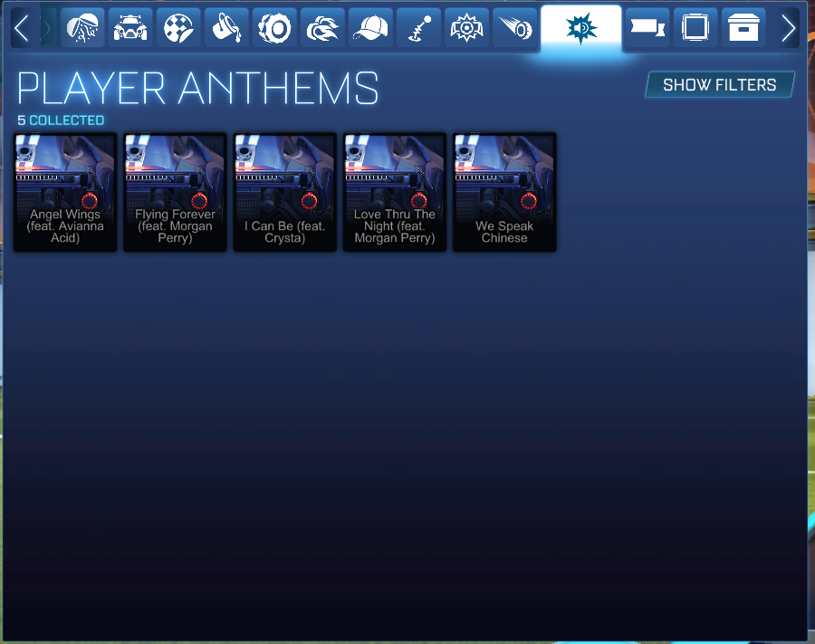
Task: Click the left arrow to previous categories
Action: click(22, 28)
